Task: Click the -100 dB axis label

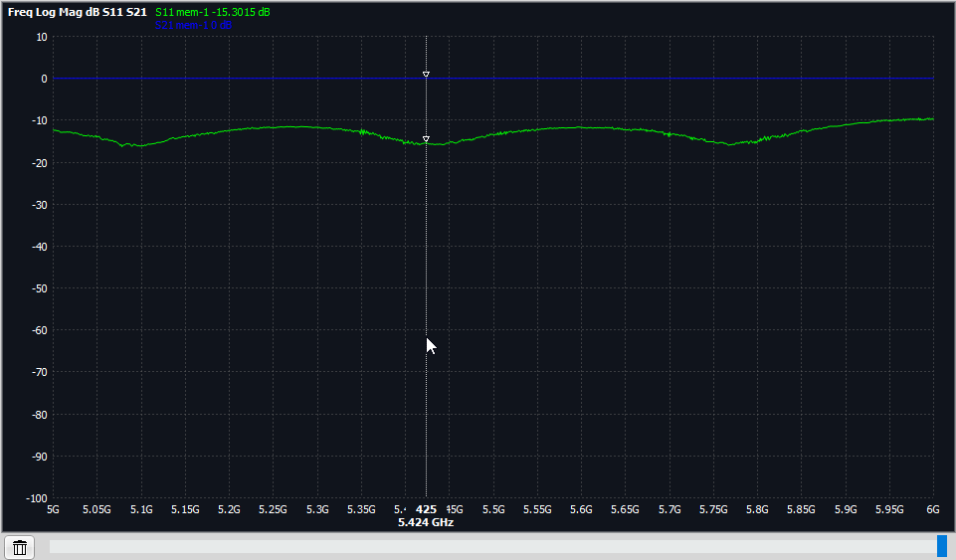Action: pos(37,498)
